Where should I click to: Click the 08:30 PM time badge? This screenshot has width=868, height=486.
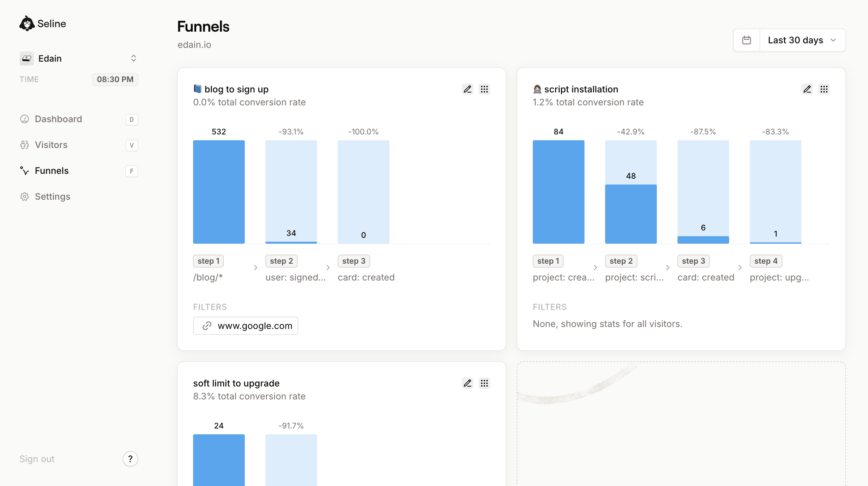pyautogui.click(x=115, y=79)
